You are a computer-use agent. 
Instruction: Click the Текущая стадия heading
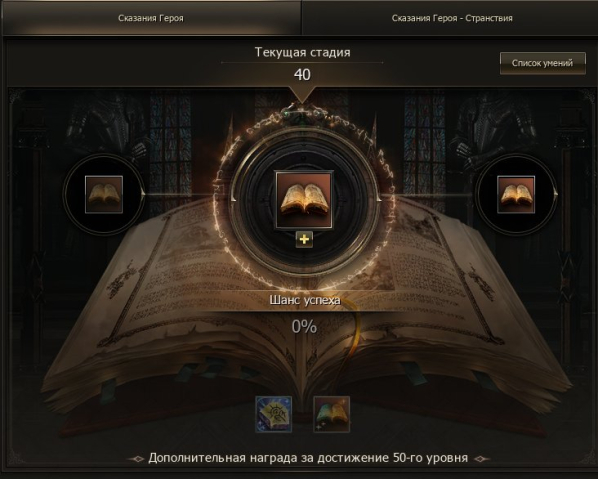tap(302, 52)
